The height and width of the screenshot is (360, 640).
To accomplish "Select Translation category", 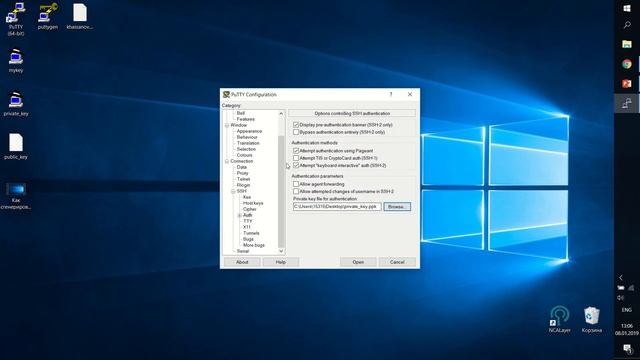I will 248,143.
